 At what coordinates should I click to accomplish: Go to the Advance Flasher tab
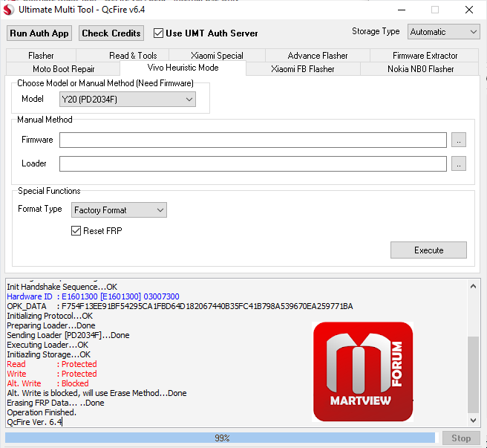pyautogui.click(x=318, y=56)
